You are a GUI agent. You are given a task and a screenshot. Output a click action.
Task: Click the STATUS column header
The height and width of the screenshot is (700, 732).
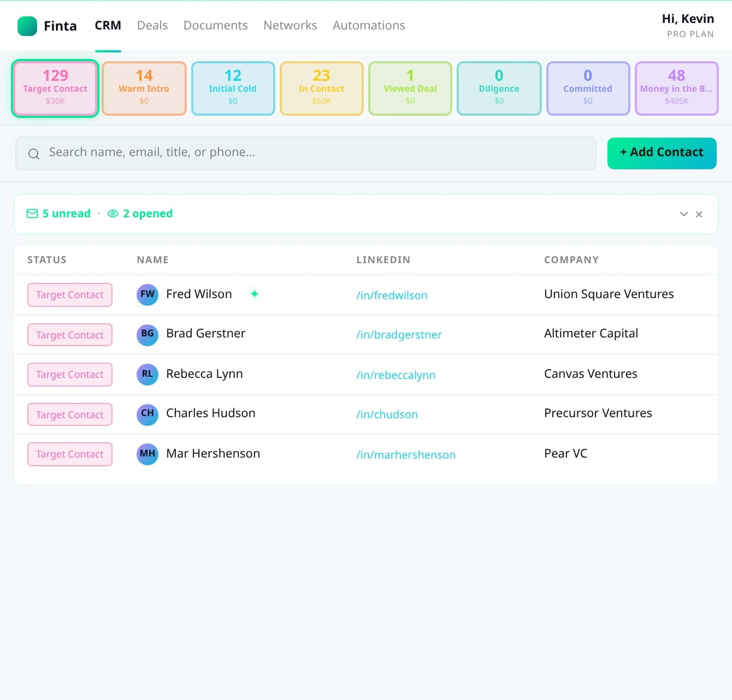coord(47,260)
